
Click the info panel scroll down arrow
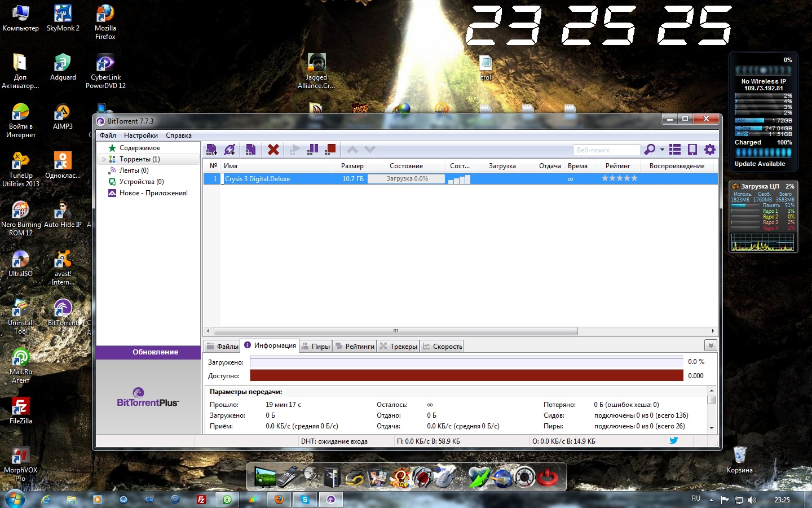pyautogui.click(x=712, y=428)
